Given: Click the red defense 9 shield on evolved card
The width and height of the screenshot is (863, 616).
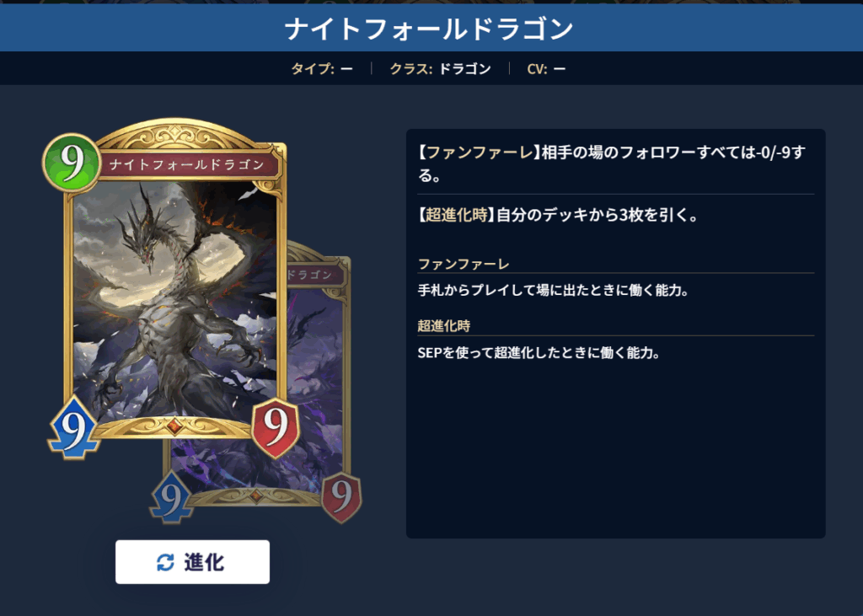Looking at the screenshot, I should point(341,496).
